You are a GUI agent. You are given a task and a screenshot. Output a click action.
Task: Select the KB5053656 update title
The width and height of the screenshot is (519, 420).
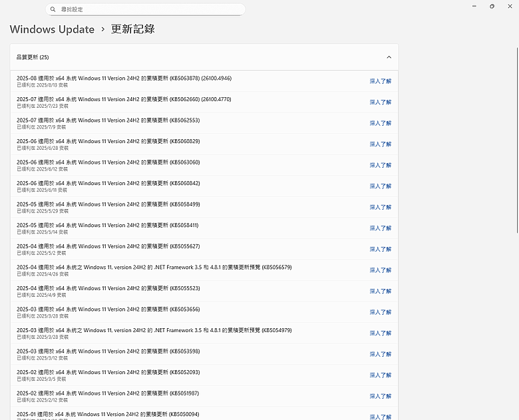(x=108, y=309)
